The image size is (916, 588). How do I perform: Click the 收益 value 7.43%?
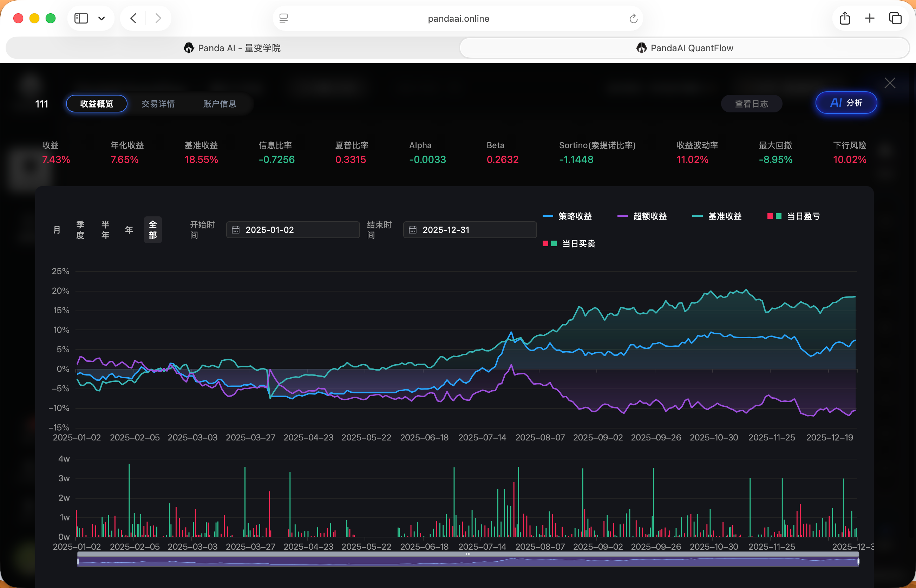(56, 159)
